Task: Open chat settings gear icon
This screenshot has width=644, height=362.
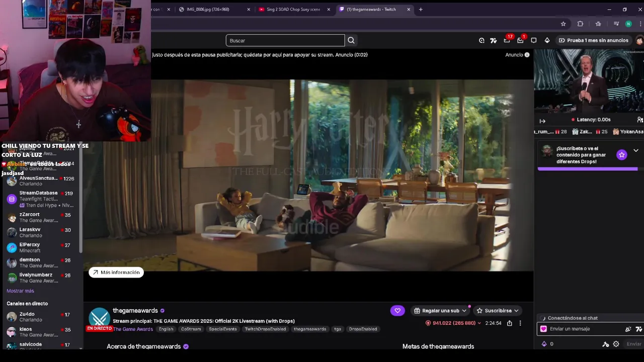Action: click(616, 344)
